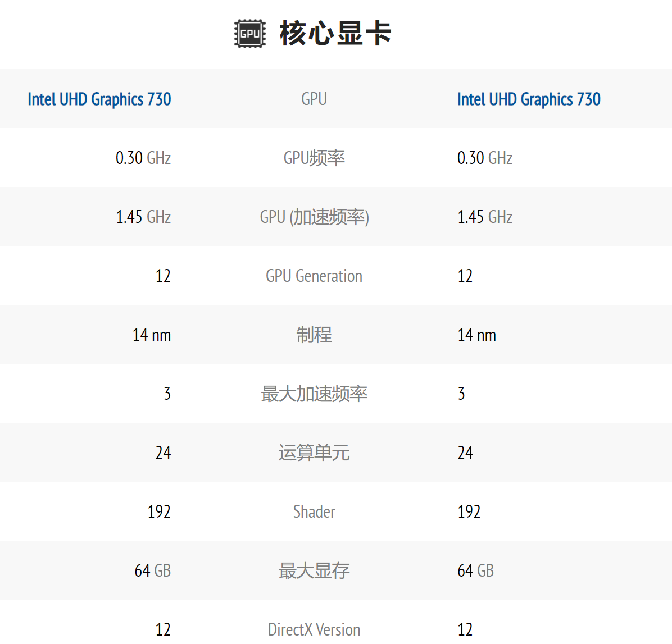Click left value 12 in GPU Generation row
The image size is (672, 644).
pos(163,276)
